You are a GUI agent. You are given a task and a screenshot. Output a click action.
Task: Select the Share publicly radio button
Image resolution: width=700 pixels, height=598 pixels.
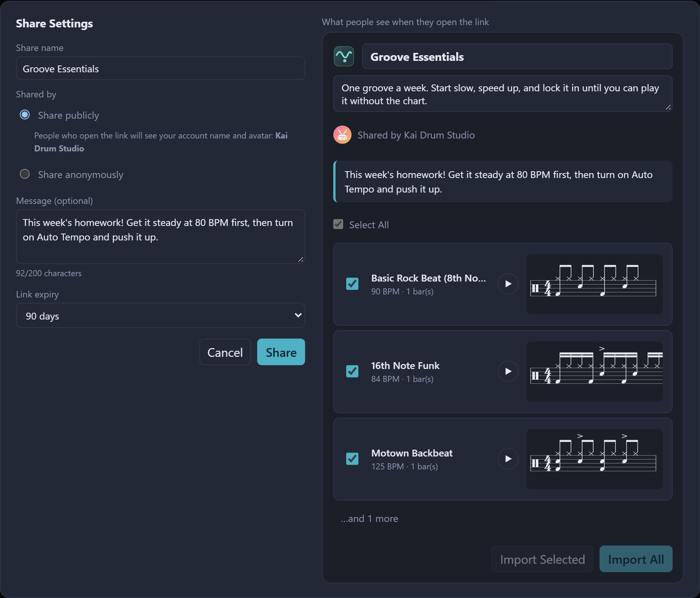[x=25, y=115]
